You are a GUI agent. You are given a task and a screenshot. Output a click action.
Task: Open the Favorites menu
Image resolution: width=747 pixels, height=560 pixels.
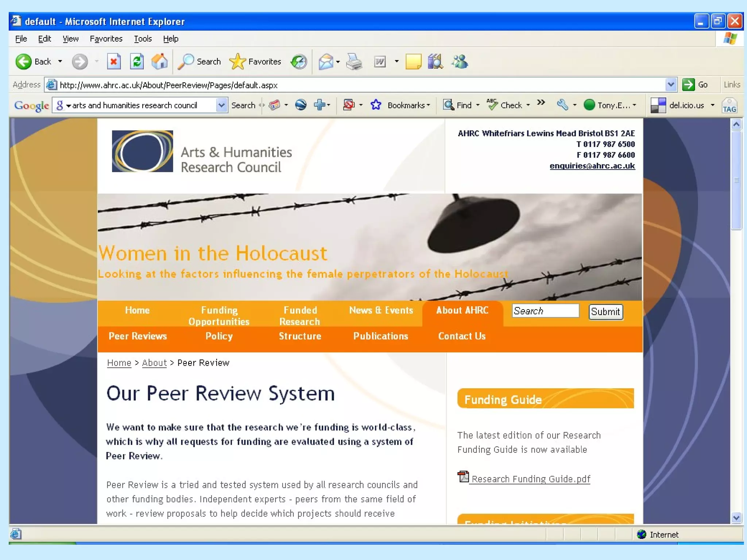[x=106, y=39]
